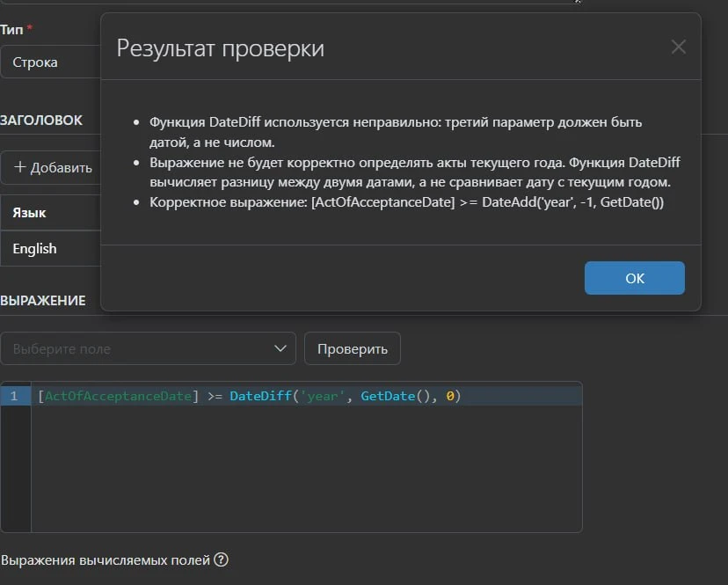Click the yellow 0 argument in the expression

point(450,396)
